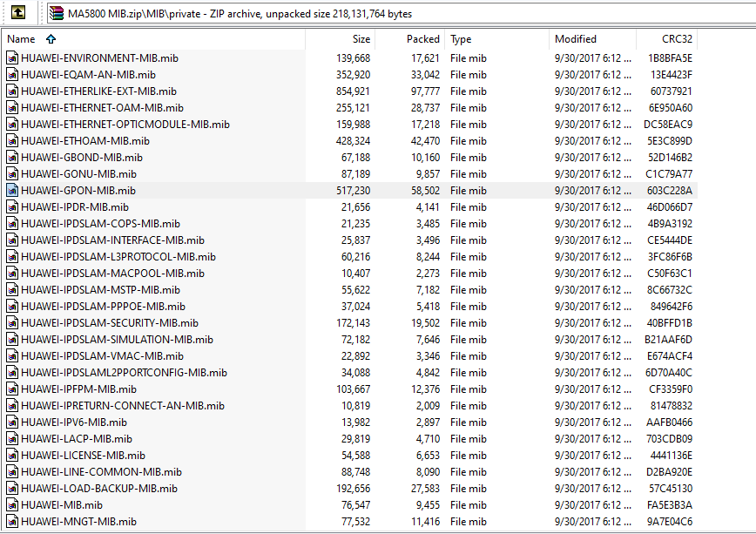Select the HUAWEI-IPDSLAML2PPORTCONFIG-MIB.mib file icon
This screenshot has width=756, height=534.
[12, 373]
